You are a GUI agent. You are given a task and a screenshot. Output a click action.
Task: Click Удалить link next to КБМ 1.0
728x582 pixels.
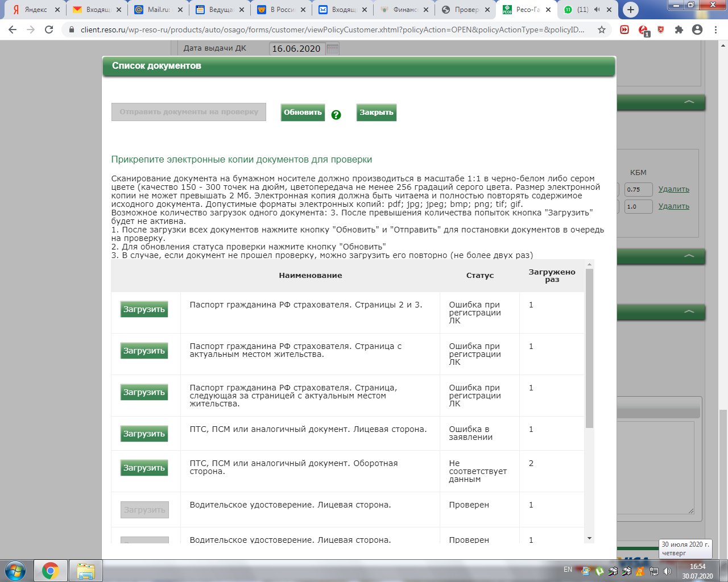click(674, 206)
